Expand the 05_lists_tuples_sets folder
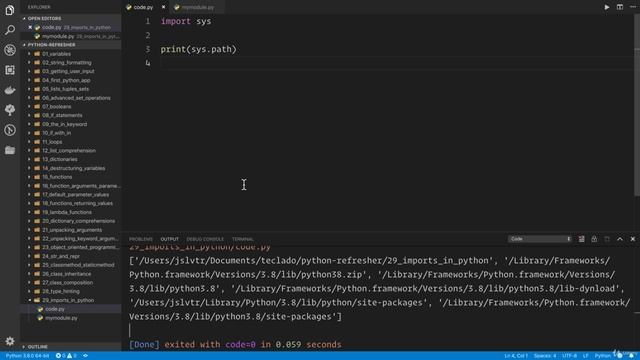 (x=65, y=89)
